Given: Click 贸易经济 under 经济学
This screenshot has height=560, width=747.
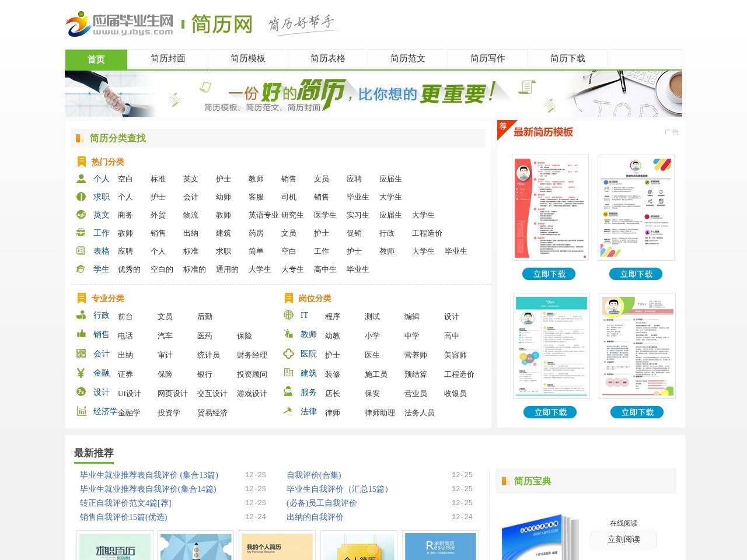Looking at the screenshot, I should pyautogui.click(x=212, y=412).
